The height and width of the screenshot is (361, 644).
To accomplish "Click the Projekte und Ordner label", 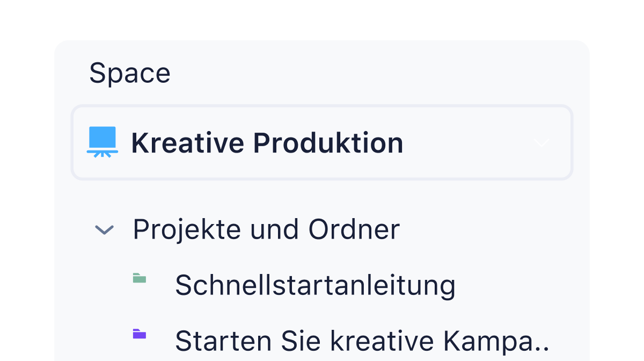I will (x=267, y=229).
